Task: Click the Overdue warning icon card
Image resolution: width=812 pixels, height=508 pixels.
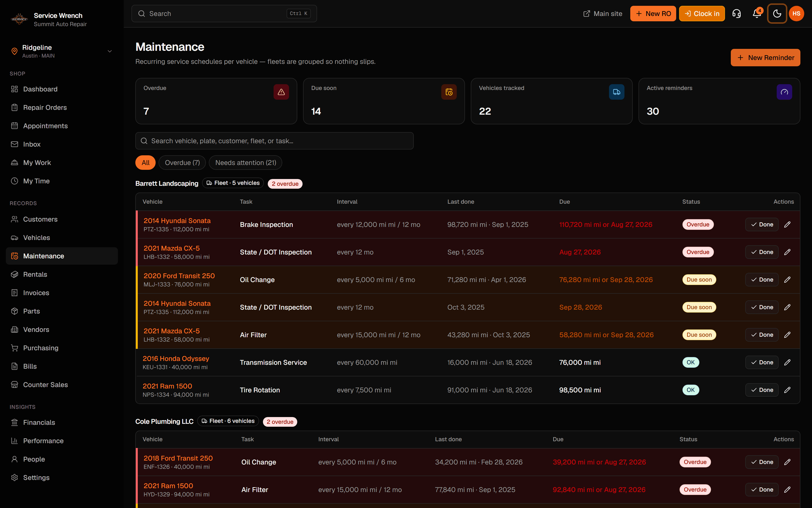Action: (281, 92)
